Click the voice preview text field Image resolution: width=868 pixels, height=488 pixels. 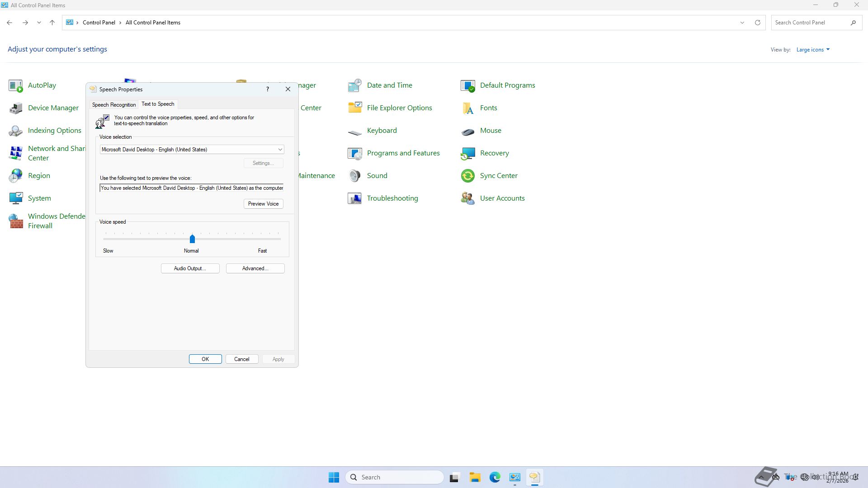click(192, 188)
